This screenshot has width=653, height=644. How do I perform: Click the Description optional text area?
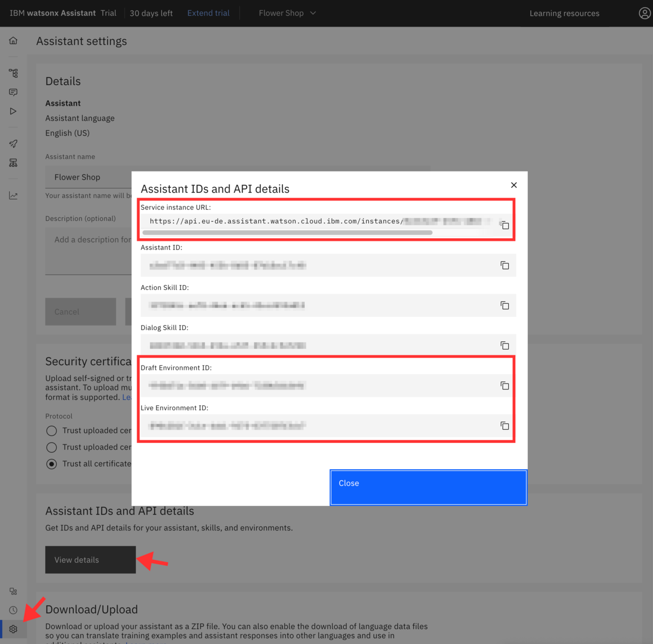(89, 251)
